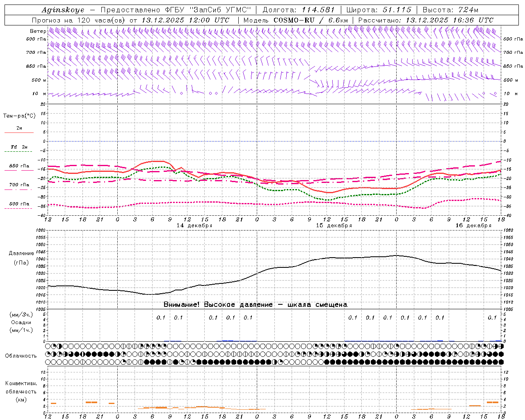Click the model name COSMO-RU / 6.6км
The image size is (525, 420).
pos(311,20)
